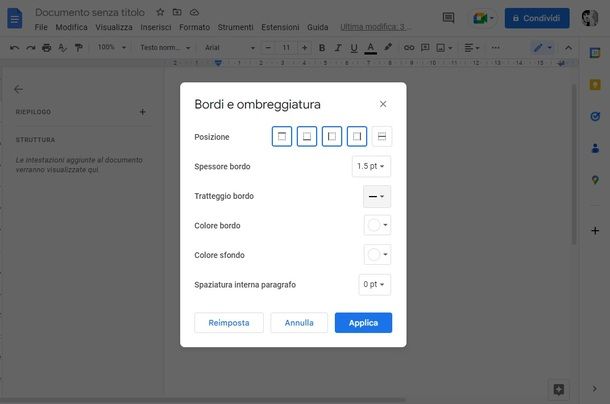610x404 pixels.
Task: Open the Google Docs home icon
Action: (15, 19)
